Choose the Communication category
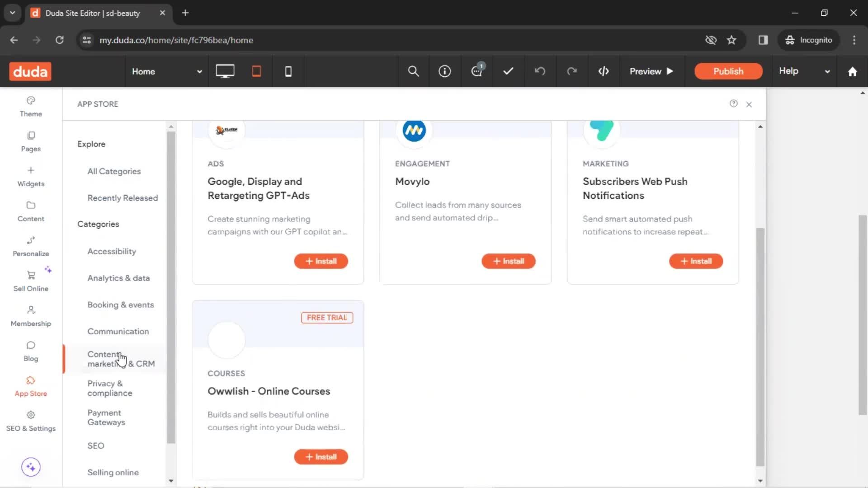This screenshot has height=488, width=868. point(118,331)
